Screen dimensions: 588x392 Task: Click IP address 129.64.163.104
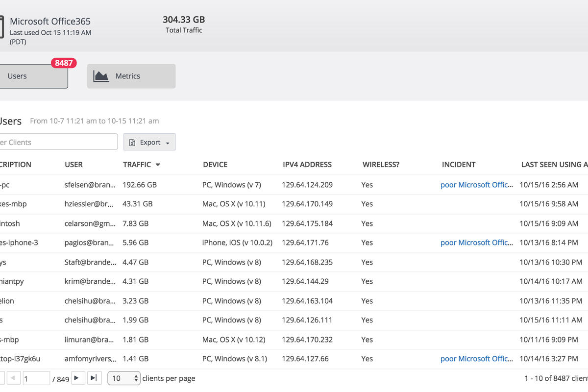click(x=307, y=301)
